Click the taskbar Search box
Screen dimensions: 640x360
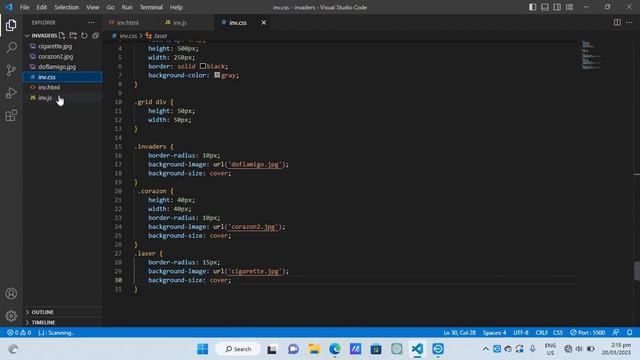pos(238,349)
